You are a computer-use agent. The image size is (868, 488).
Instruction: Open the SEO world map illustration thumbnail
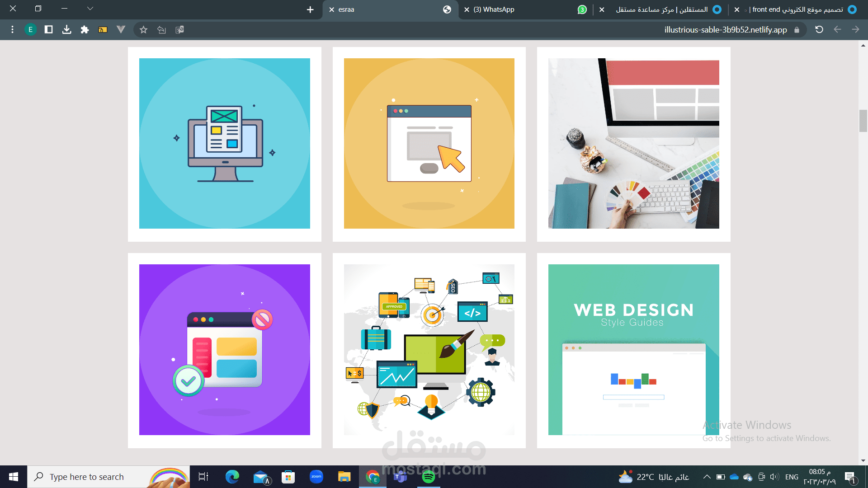[x=429, y=350]
